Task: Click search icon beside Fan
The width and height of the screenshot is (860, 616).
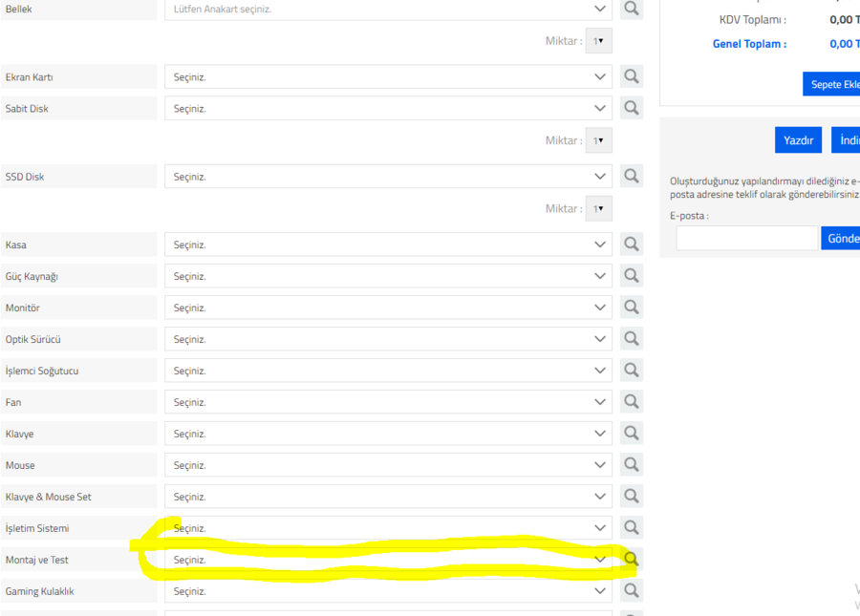Action: click(x=632, y=402)
